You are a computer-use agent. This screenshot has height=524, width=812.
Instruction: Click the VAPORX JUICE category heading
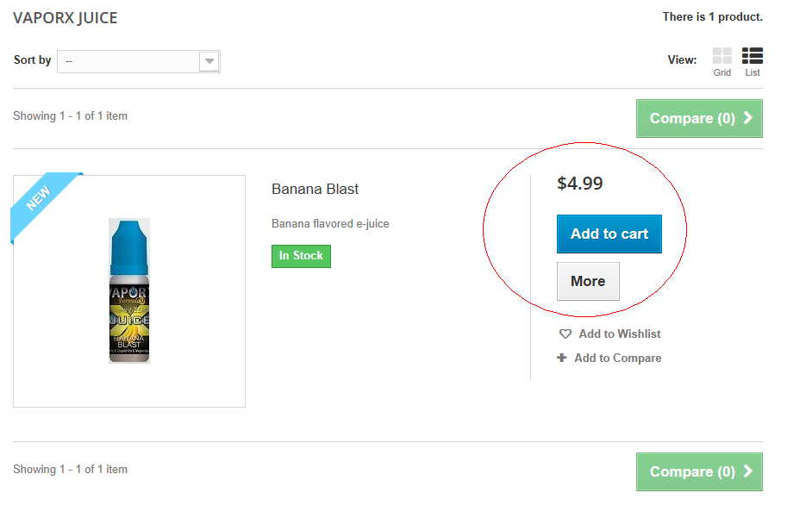(x=66, y=18)
